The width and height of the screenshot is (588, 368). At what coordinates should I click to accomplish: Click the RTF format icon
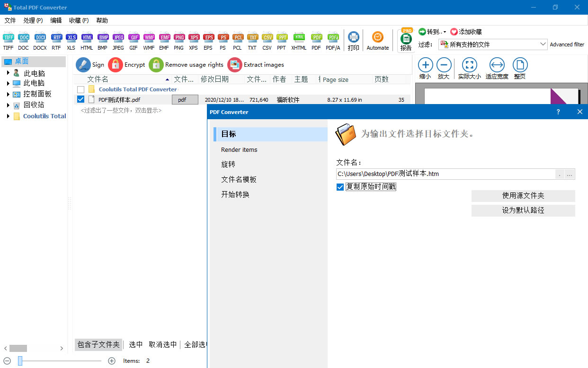coord(56,37)
